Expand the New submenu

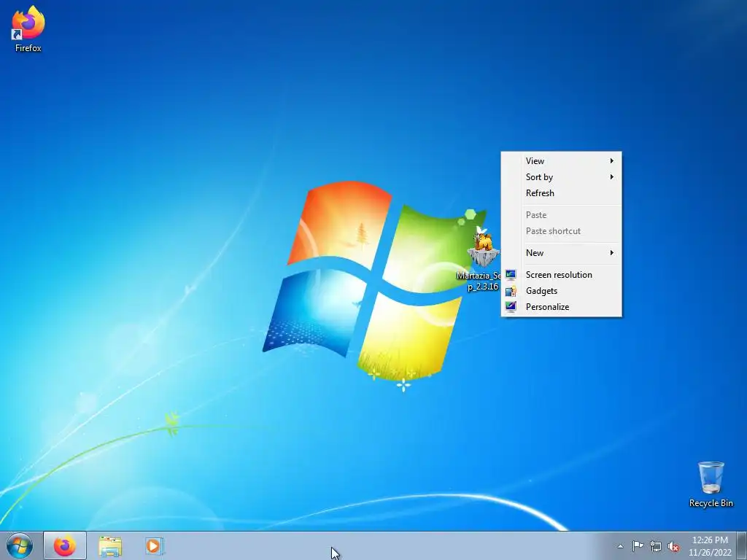click(x=561, y=253)
